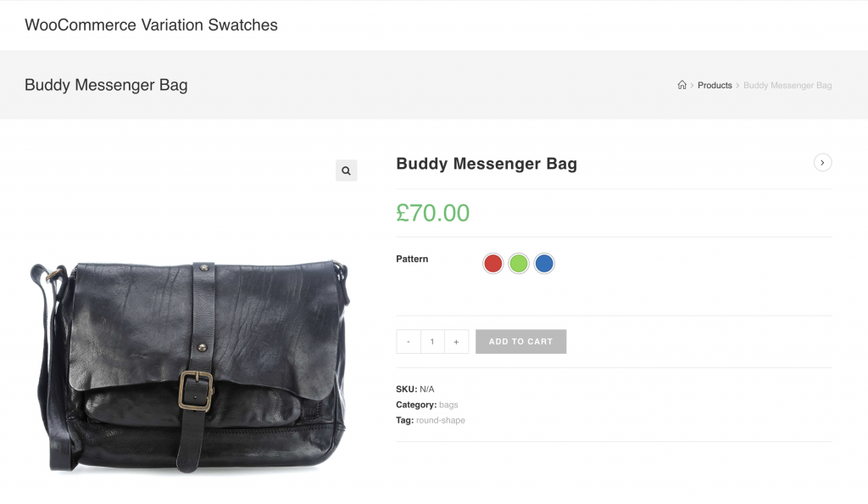Open the product image zoom magnifier
This screenshot has height=504, width=868.
(346, 171)
